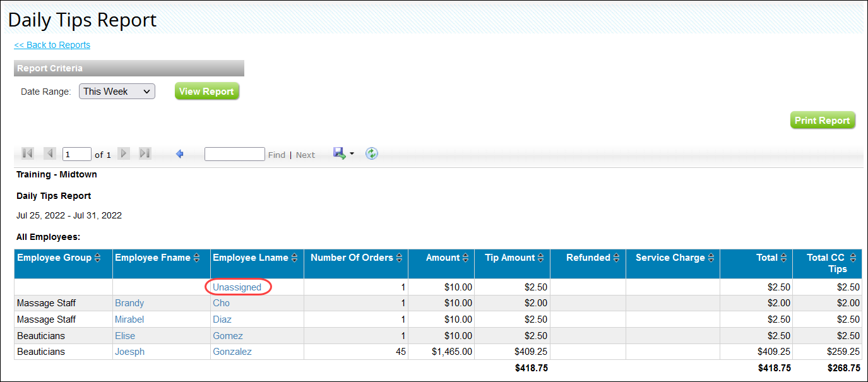Sort by Total column

point(784,258)
